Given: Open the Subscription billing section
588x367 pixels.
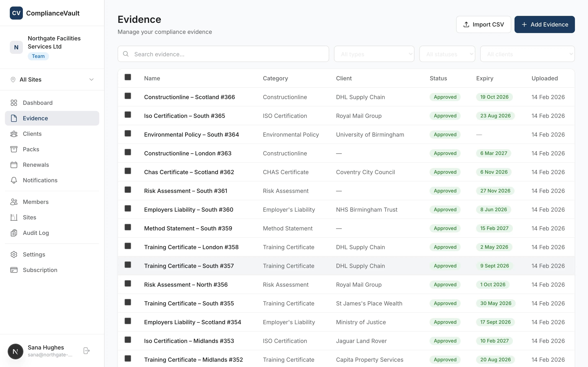Looking at the screenshot, I should click(x=40, y=270).
